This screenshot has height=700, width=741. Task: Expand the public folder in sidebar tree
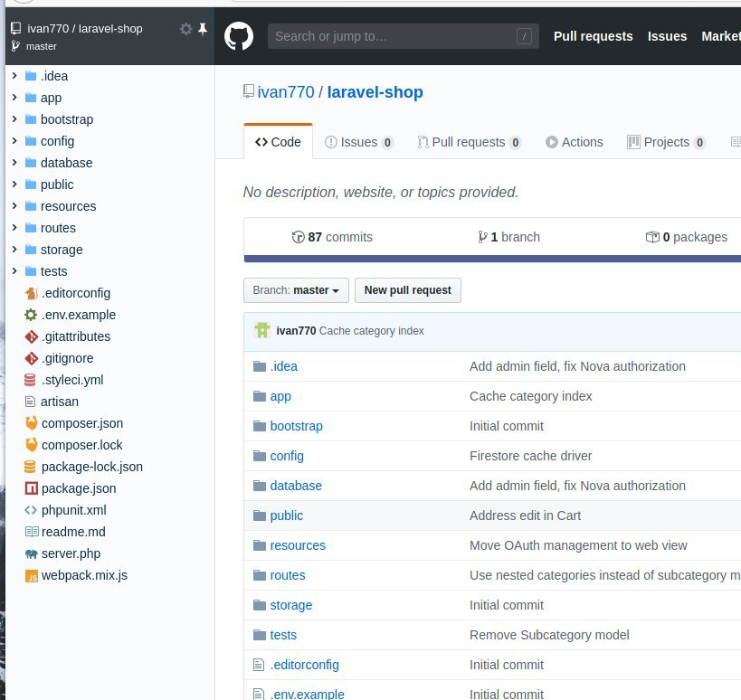[14, 184]
